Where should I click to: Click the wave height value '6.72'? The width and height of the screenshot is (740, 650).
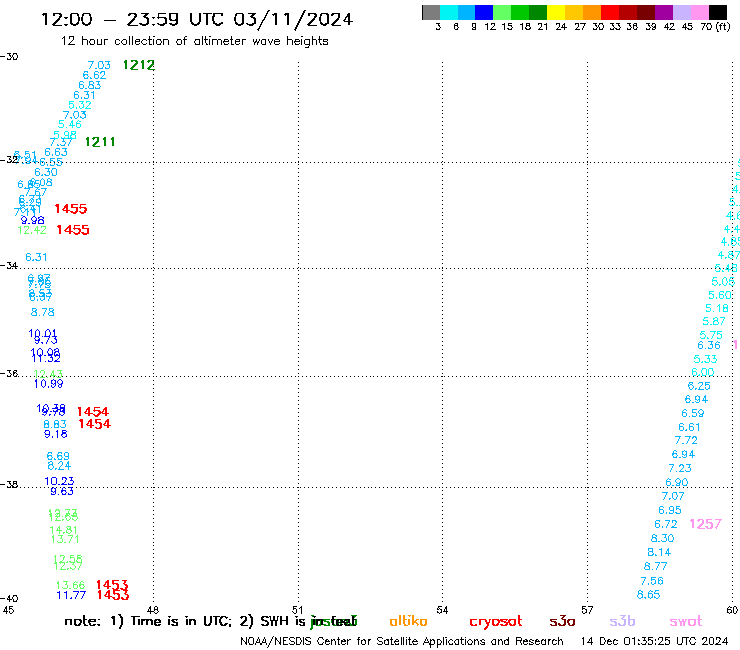[x=666, y=524]
